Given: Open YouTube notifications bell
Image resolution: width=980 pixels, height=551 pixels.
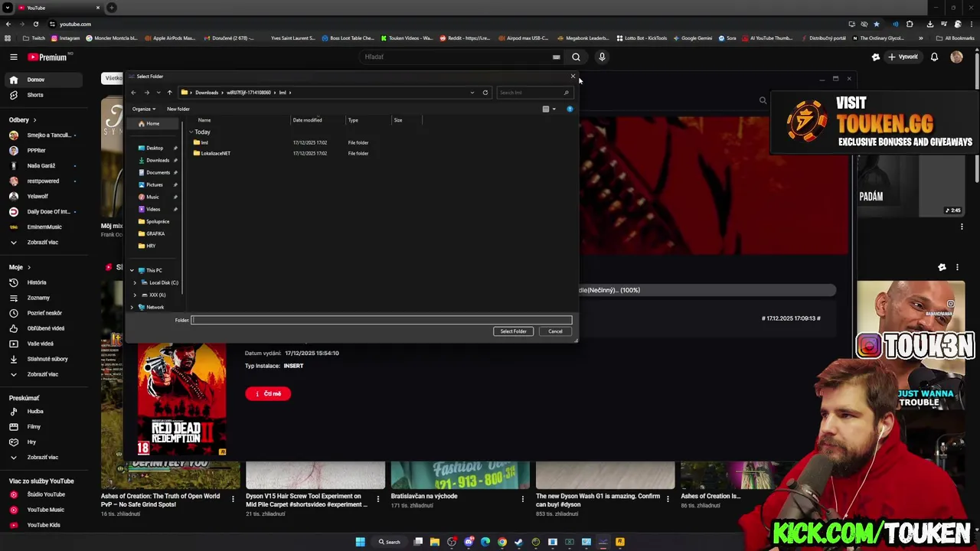Looking at the screenshot, I should (x=934, y=57).
